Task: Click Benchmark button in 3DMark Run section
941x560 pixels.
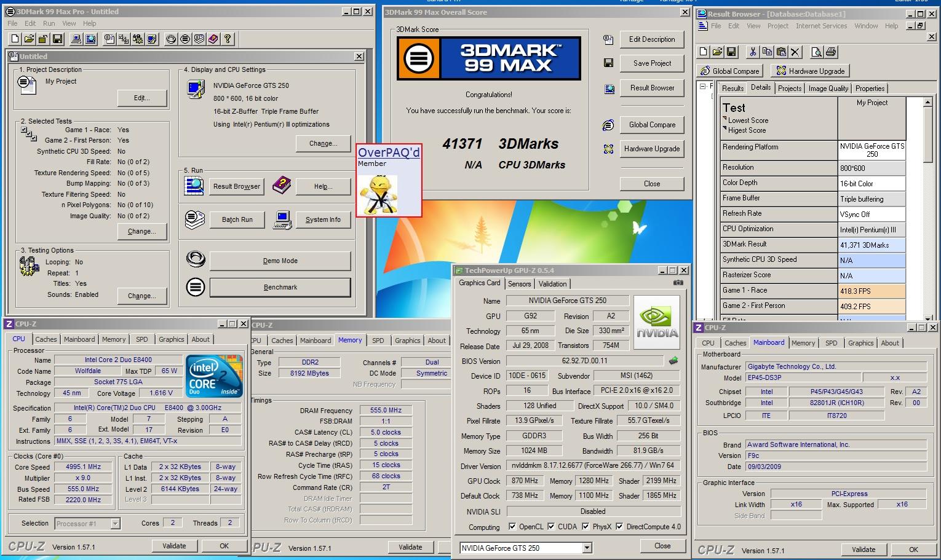Action: point(280,287)
